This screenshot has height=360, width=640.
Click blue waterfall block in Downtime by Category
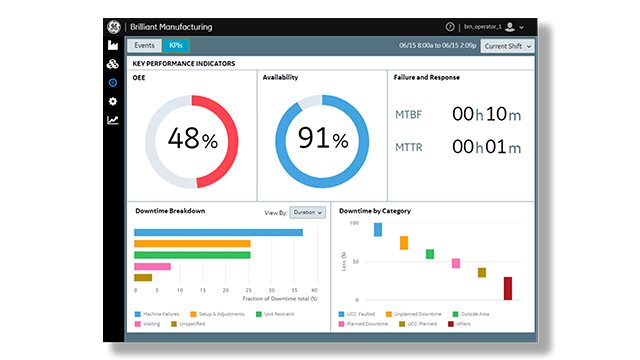click(378, 229)
